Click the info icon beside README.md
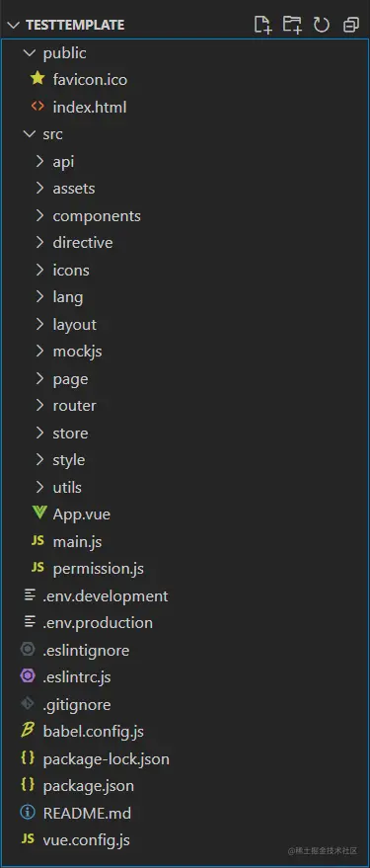The image size is (370, 868). (27, 813)
